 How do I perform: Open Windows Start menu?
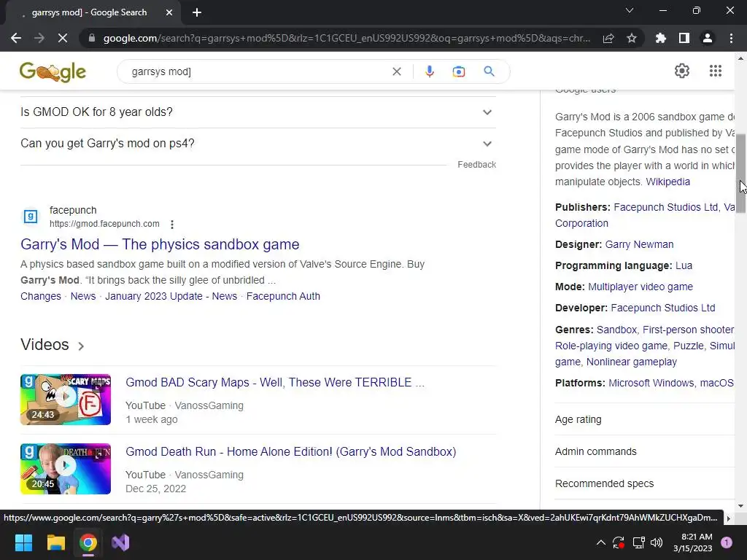click(23, 542)
